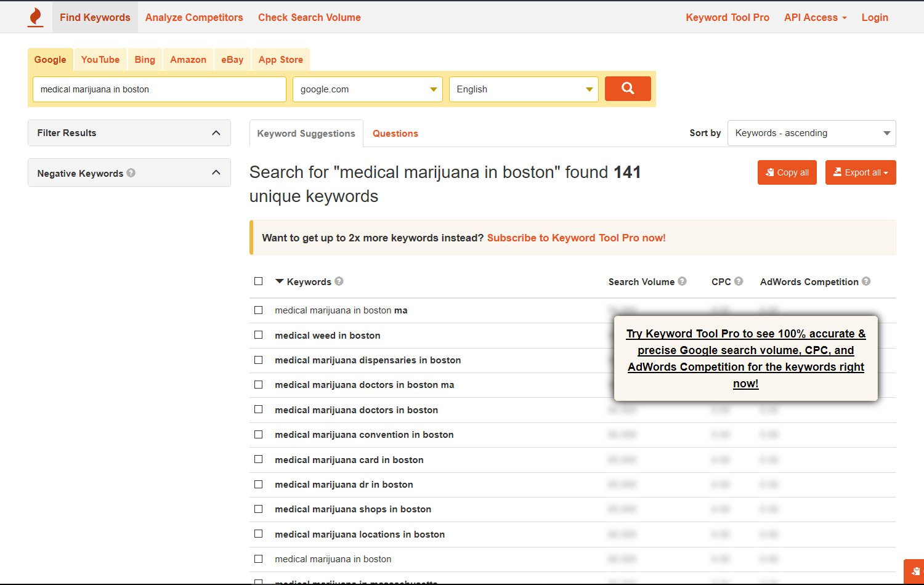Switch to the eBay tab

232,60
